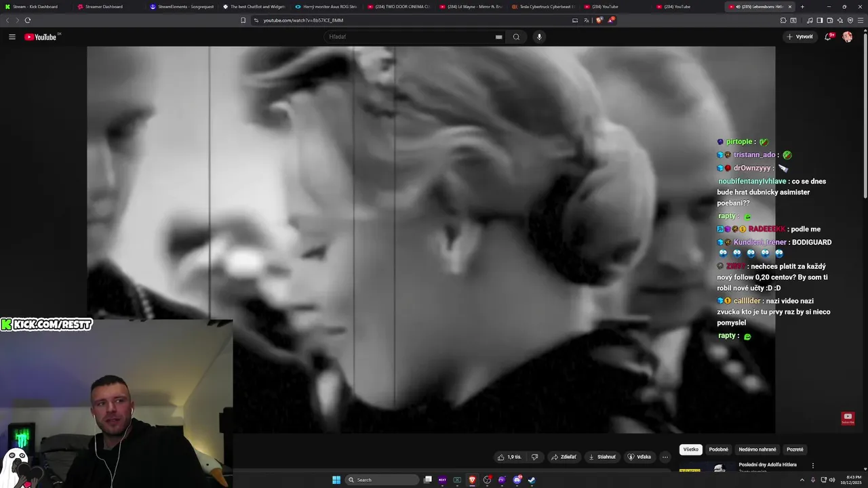Go back in browser history

pyautogui.click(x=7, y=20)
